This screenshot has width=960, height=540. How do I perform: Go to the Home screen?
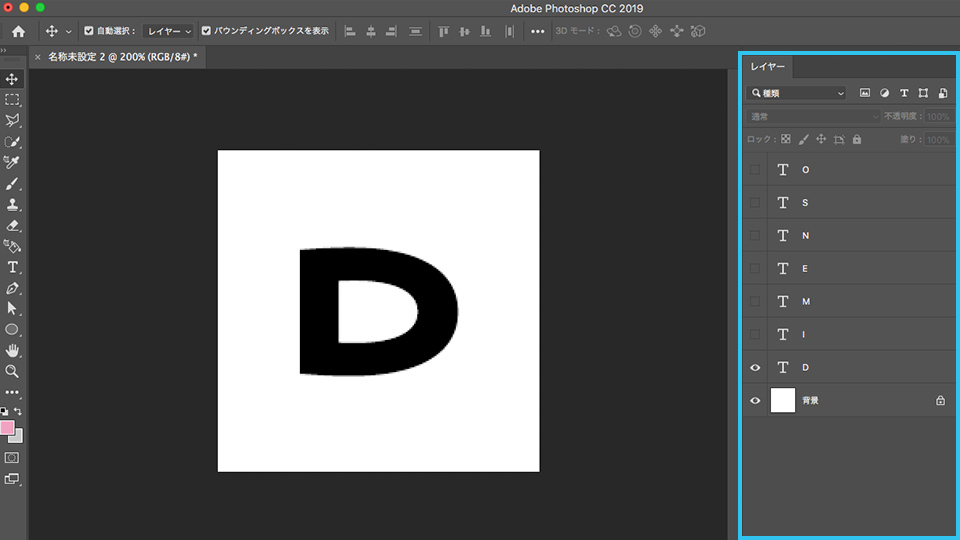pyautogui.click(x=18, y=31)
